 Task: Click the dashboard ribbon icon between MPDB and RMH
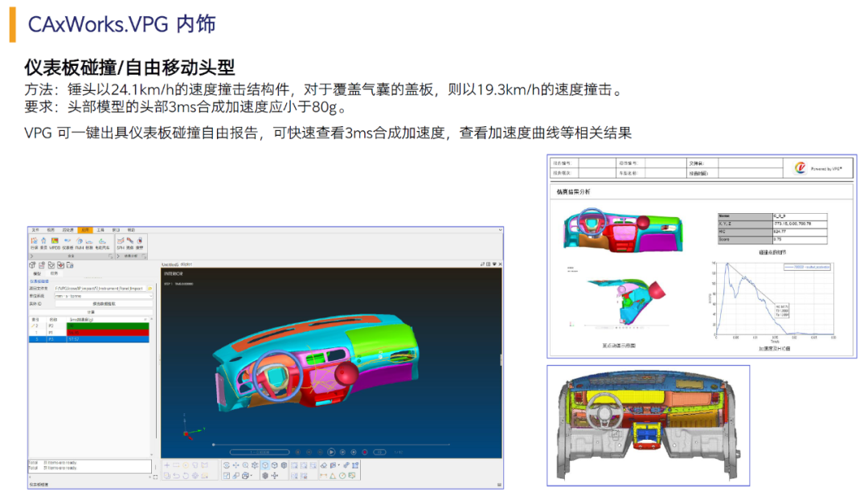[x=68, y=244]
